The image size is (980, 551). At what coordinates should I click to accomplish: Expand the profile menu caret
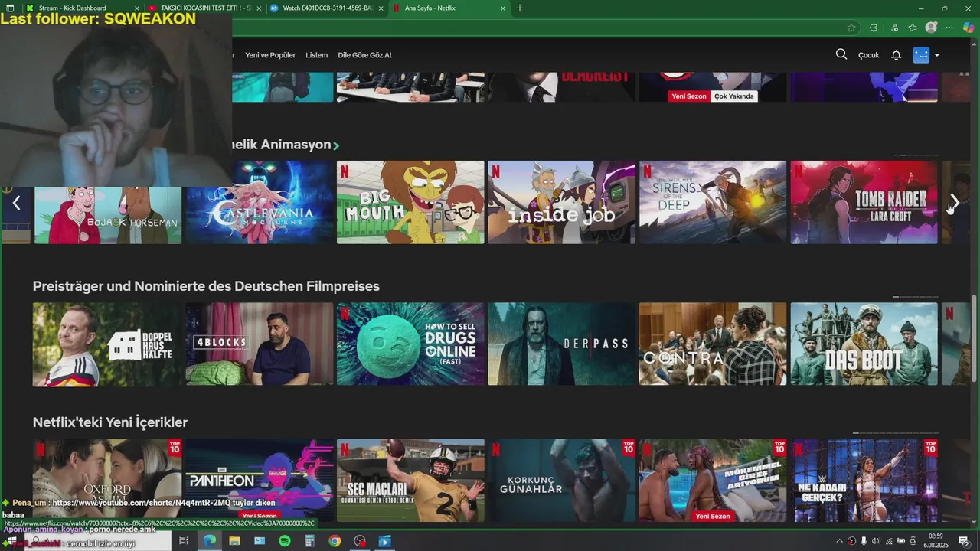[x=937, y=55]
